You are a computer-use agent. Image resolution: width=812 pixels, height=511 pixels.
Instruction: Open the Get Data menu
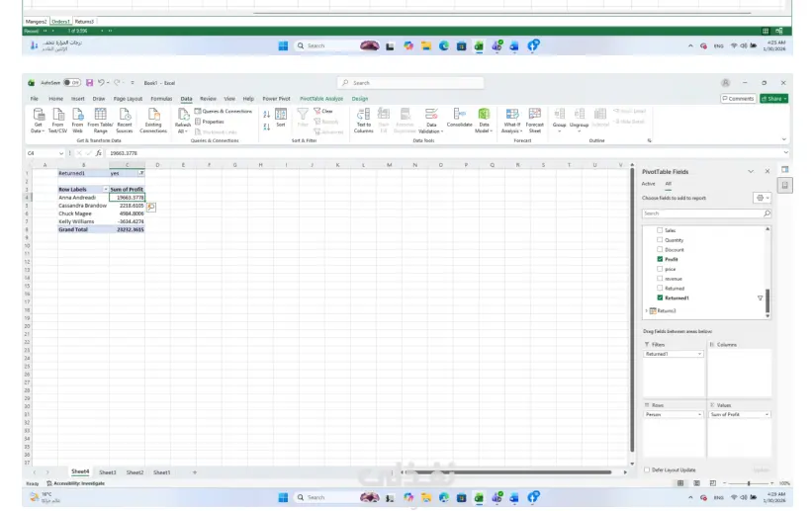point(38,121)
